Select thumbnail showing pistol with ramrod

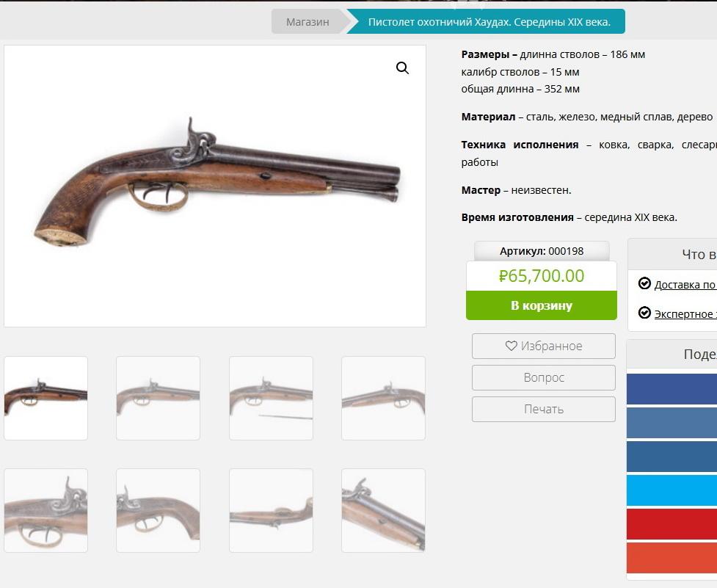(271, 399)
